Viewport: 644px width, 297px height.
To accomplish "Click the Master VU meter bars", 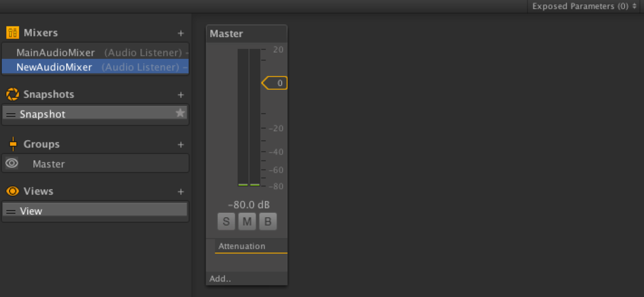I will pyautogui.click(x=249, y=118).
